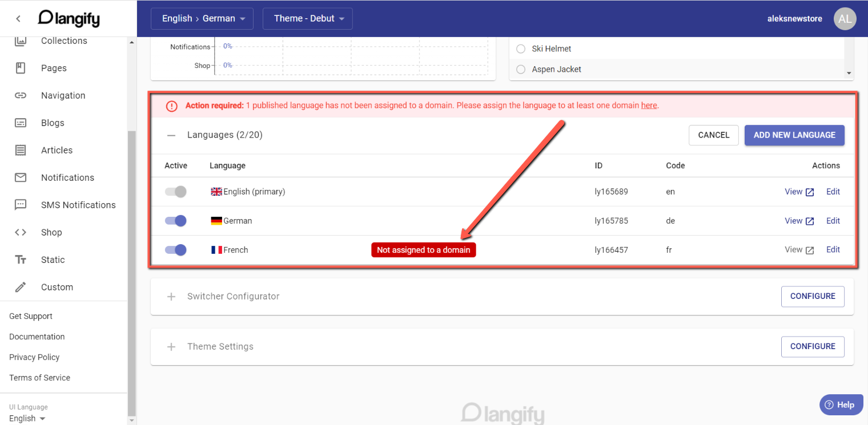The height and width of the screenshot is (425, 868).
Task: Open the langify logo home link
Action: tap(69, 18)
